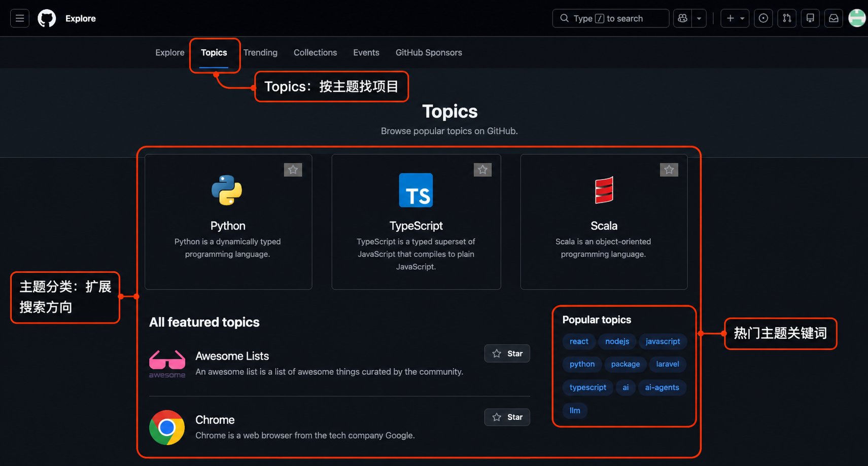Open the Pull requests icon in header
The width and height of the screenshot is (868, 466).
pos(787,18)
